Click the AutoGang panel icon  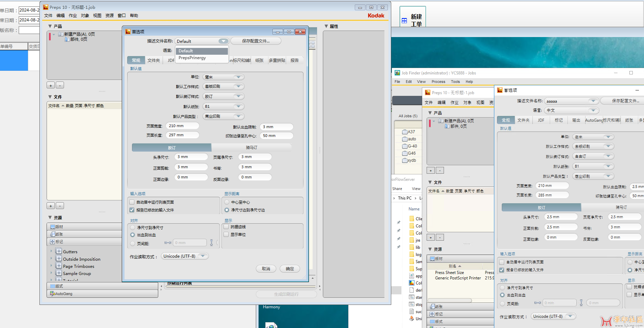point(52,294)
